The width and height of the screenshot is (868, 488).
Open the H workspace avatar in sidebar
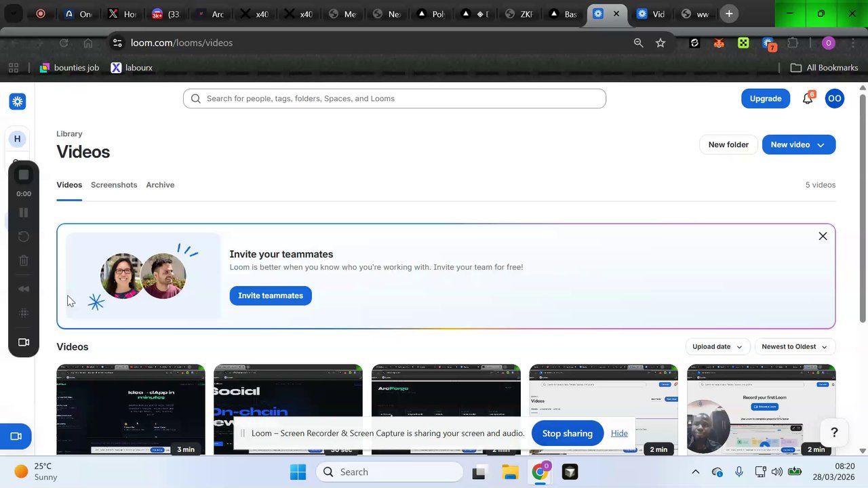(18, 139)
